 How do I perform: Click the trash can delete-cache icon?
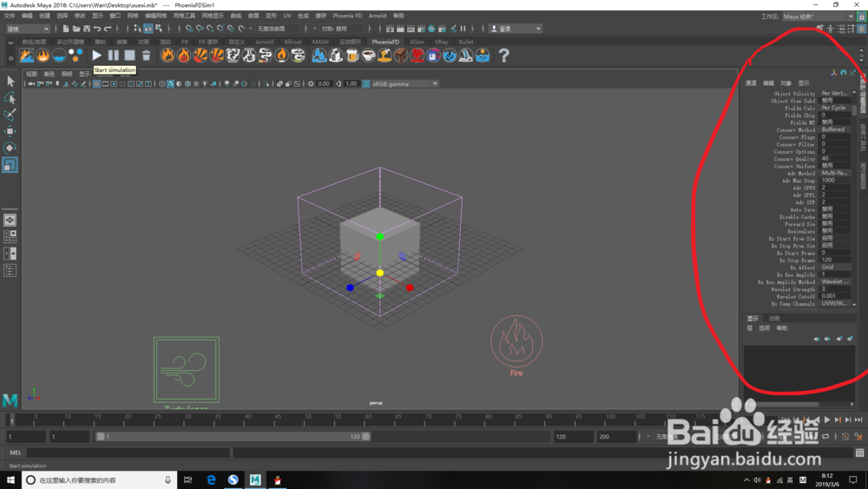pos(146,56)
